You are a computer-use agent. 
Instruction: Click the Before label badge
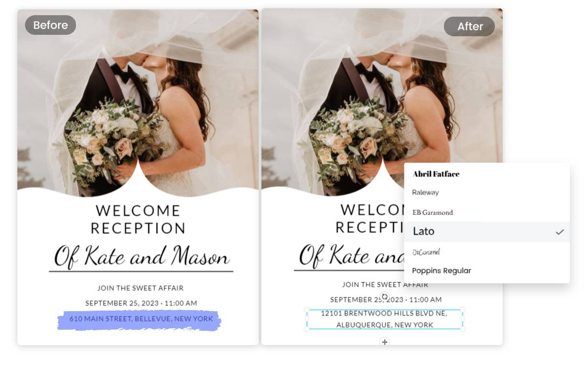(x=50, y=25)
